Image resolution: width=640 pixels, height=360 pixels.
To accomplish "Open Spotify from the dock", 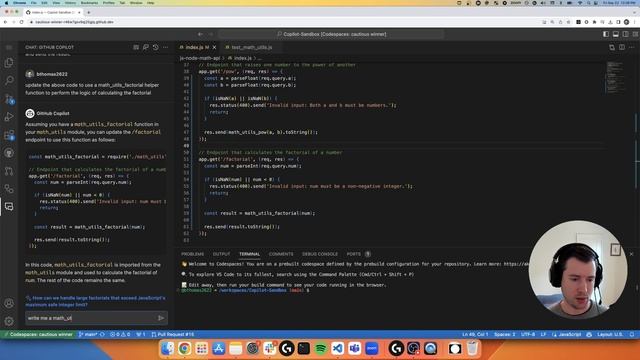I will 320,348.
